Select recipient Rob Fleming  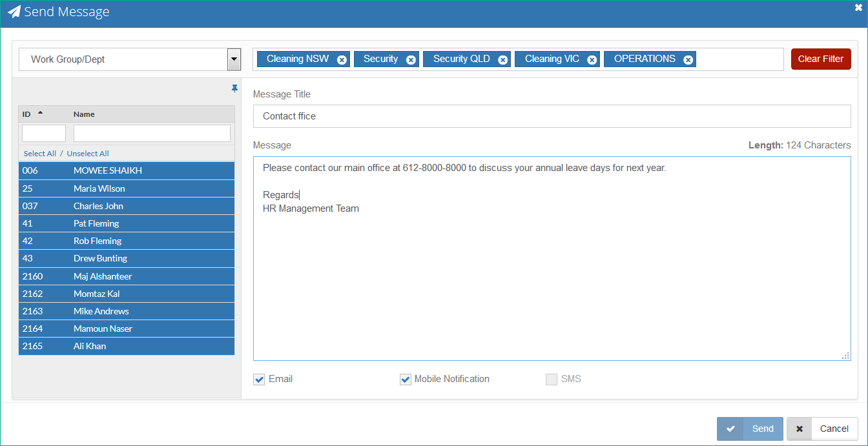127,241
